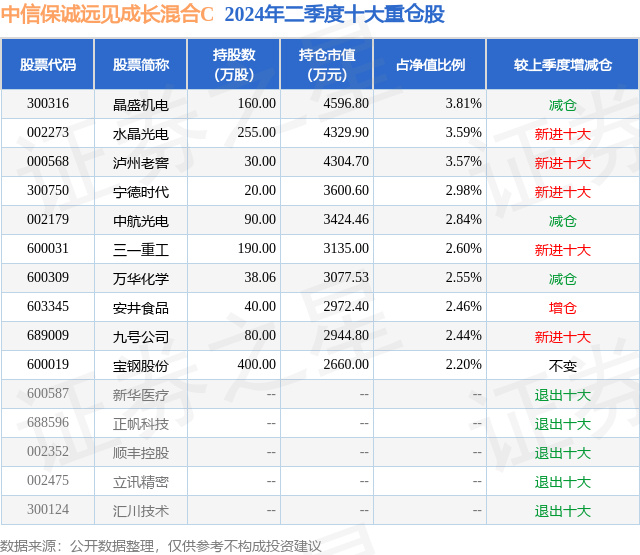Select stock code 300124
This screenshot has height=555, width=640.
pos(48,509)
